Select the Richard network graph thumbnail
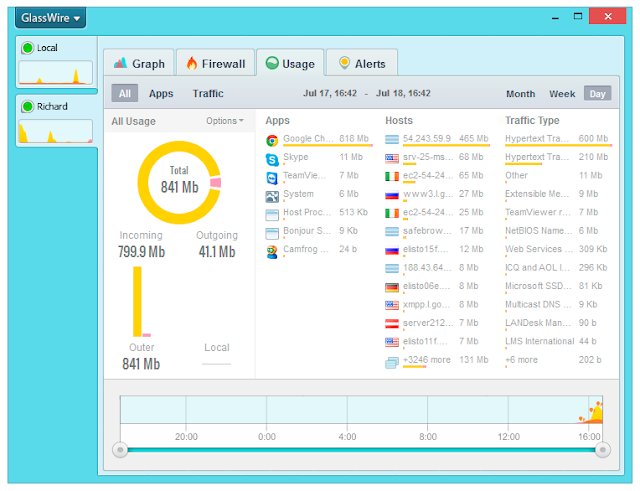 tap(56, 131)
